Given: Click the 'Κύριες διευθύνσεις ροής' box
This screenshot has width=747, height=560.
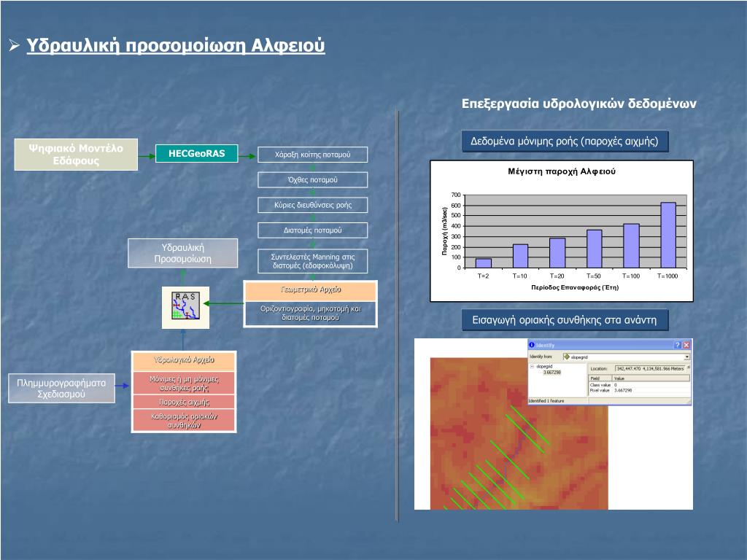Looking at the screenshot, I should click(x=312, y=205).
